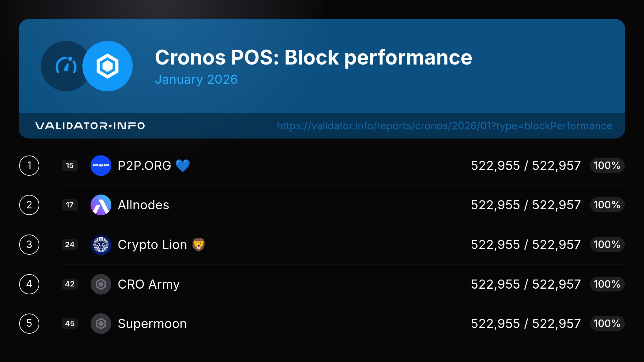The height and width of the screenshot is (362, 644).
Task: Click the Supermoon validator name
Action: click(152, 324)
